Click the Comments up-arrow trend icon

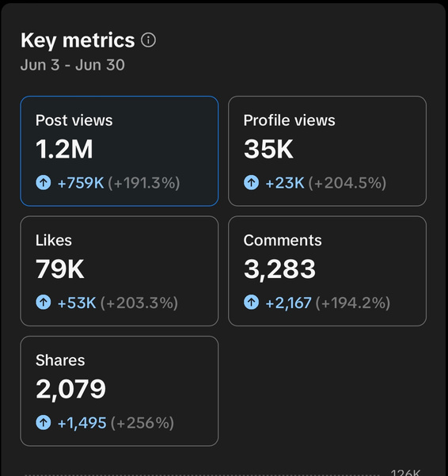coord(251,303)
